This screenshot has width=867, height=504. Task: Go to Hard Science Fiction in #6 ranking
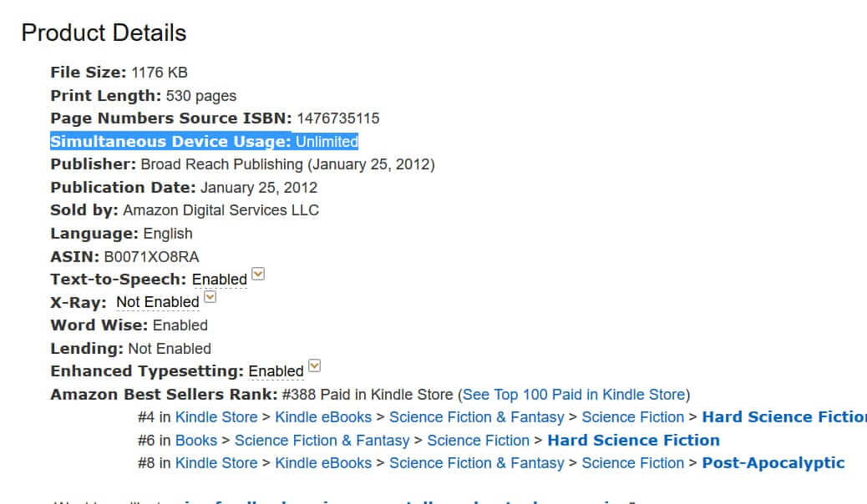point(634,441)
